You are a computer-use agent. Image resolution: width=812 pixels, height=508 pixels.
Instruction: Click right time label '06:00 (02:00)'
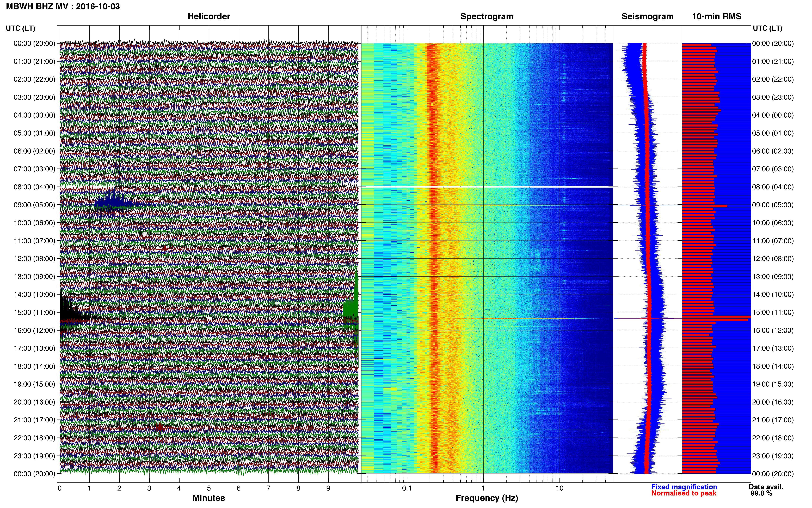[x=773, y=151]
